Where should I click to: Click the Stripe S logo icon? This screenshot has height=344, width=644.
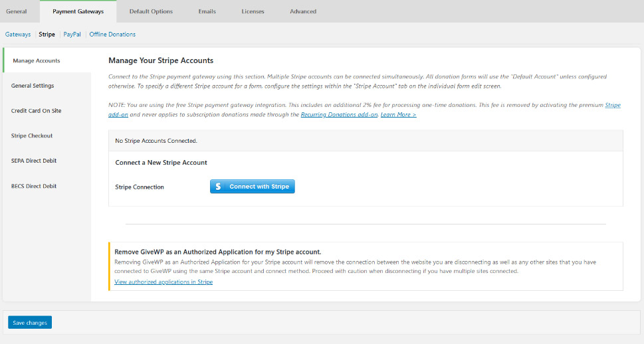(x=218, y=187)
